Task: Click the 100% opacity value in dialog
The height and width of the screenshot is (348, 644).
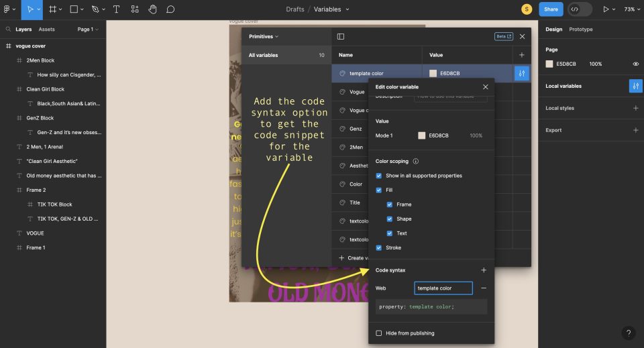Action: coord(476,135)
